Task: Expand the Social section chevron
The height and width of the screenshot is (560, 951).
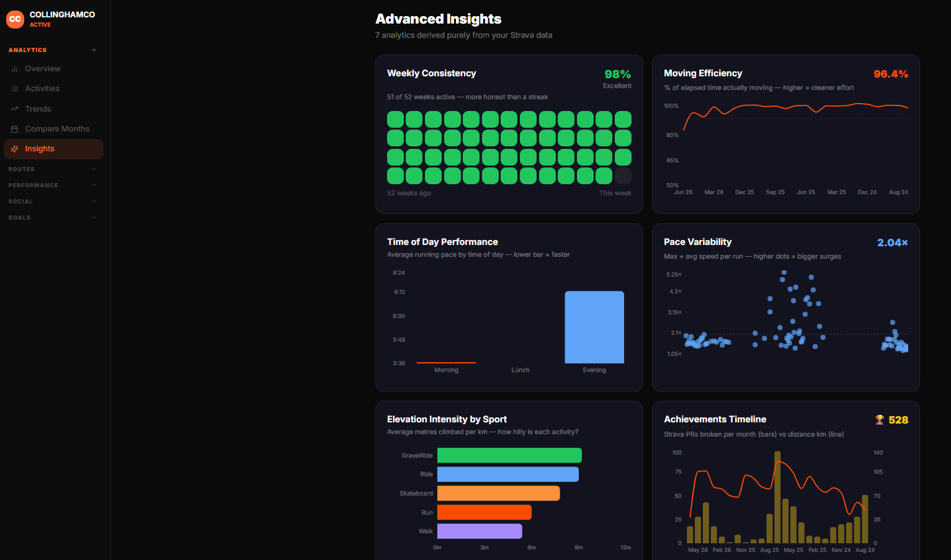Action: (x=94, y=202)
